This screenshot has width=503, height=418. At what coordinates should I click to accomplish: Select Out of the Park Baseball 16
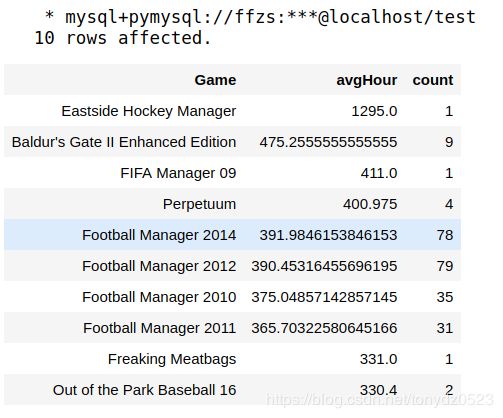[145, 390]
